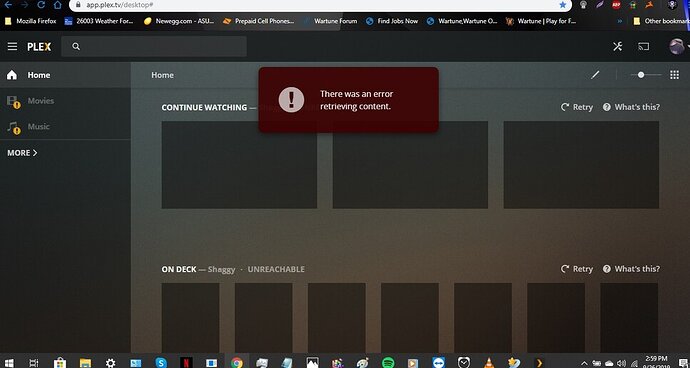Retry loading On Deck
This screenshot has width=690, height=368.
pos(576,269)
